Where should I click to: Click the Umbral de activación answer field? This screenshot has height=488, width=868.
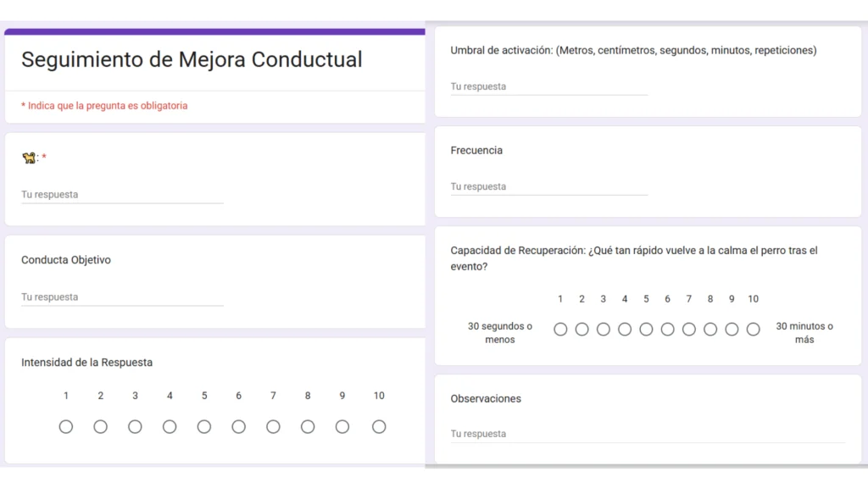pyautogui.click(x=548, y=86)
